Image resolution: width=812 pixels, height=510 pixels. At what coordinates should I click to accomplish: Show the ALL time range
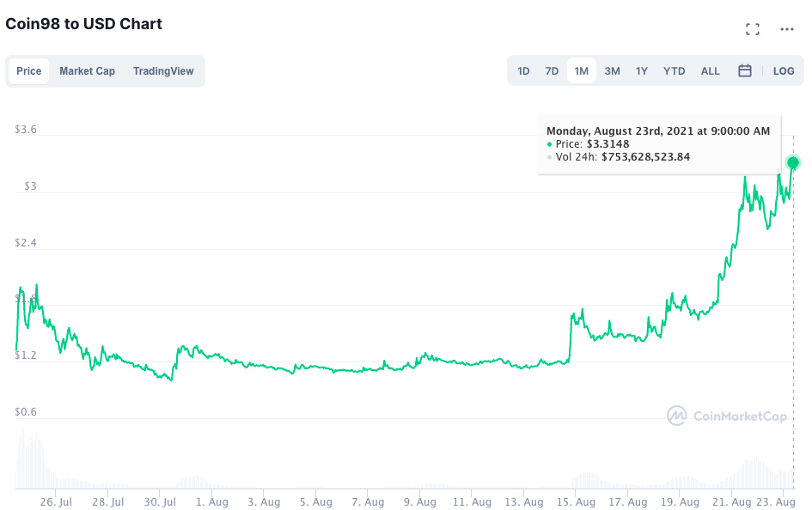click(x=711, y=71)
